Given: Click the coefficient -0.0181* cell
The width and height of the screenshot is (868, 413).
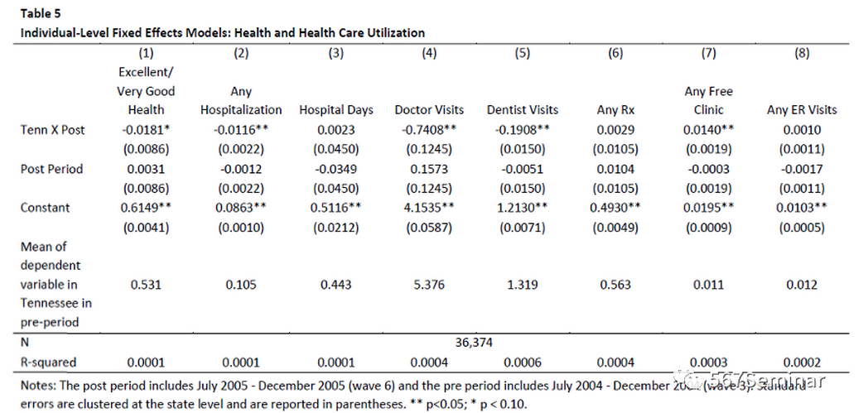Looking at the screenshot, I should tap(146, 130).
